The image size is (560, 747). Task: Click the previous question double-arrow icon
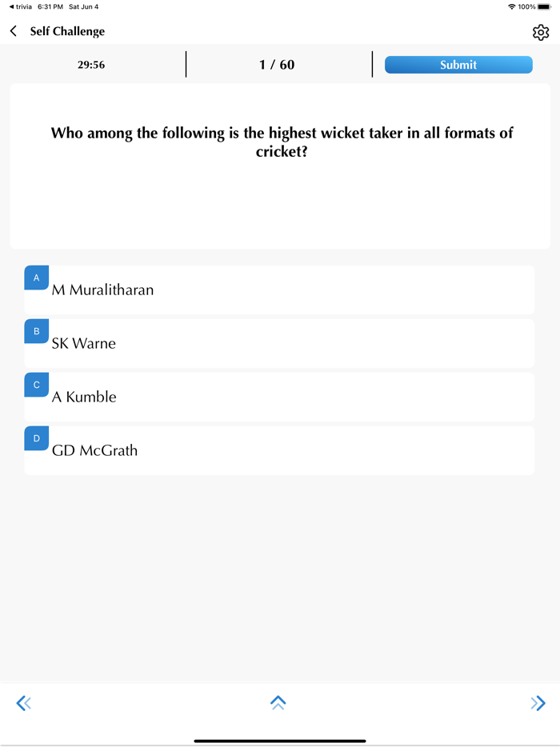point(23,702)
